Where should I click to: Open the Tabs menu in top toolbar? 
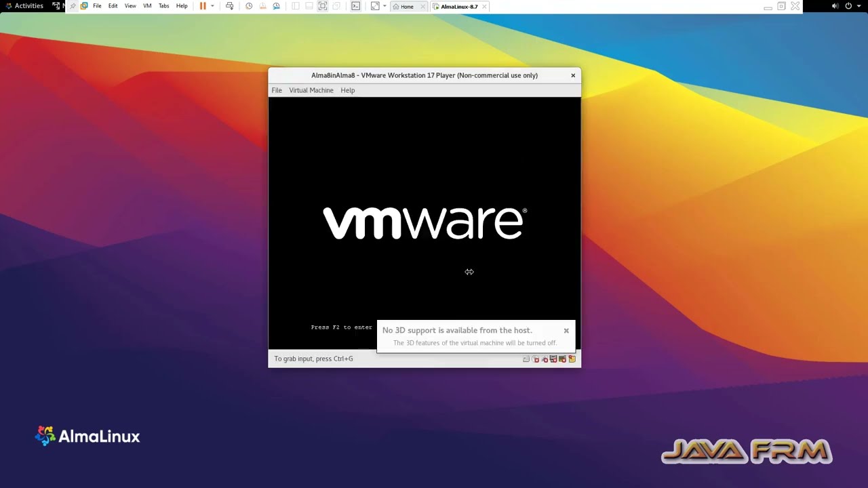164,6
